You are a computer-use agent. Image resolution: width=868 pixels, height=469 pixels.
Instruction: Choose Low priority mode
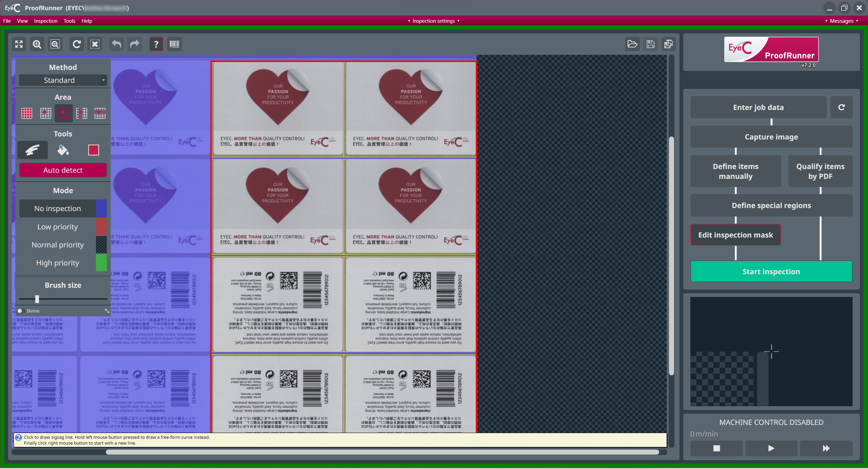pos(58,227)
